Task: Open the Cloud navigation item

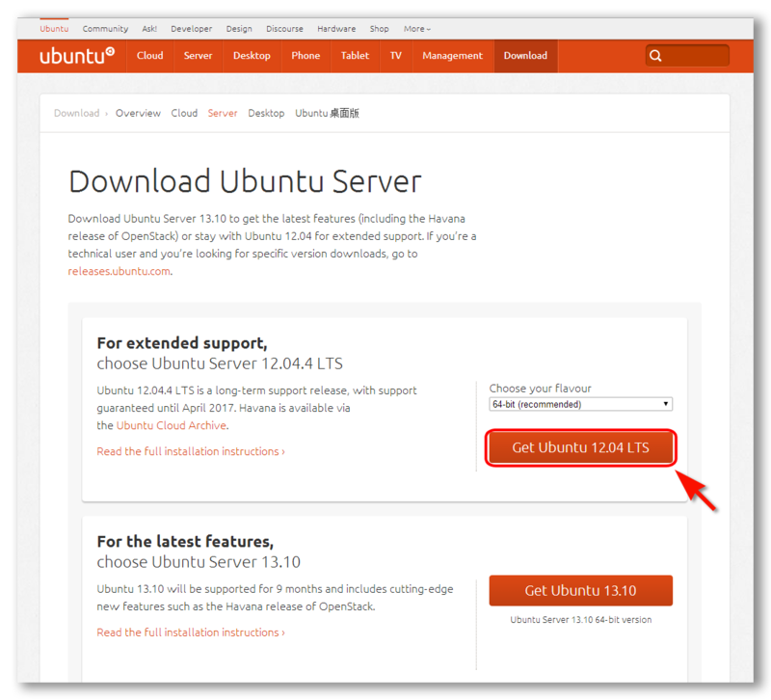Action: pyautogui.click(x=150, y=56)
